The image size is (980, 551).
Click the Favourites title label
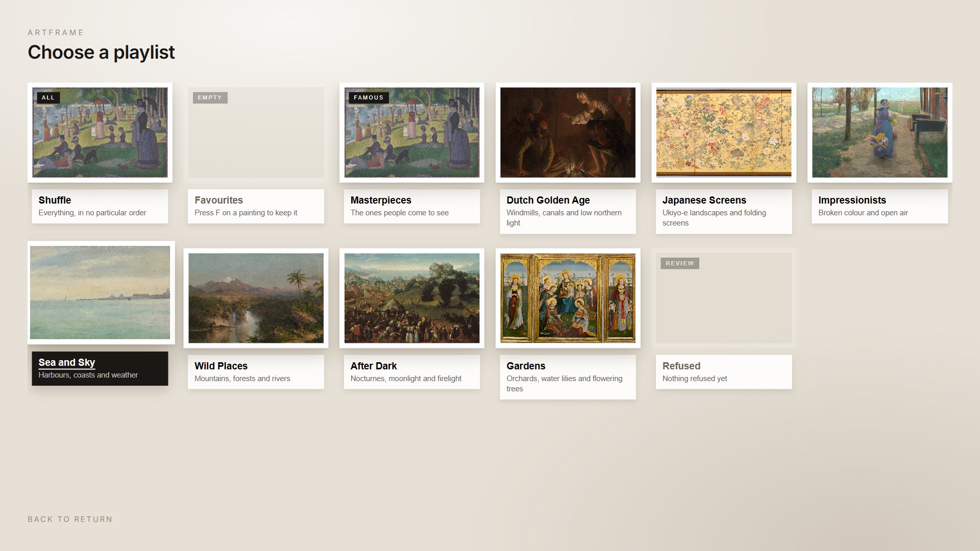click(x=218, y=200)
